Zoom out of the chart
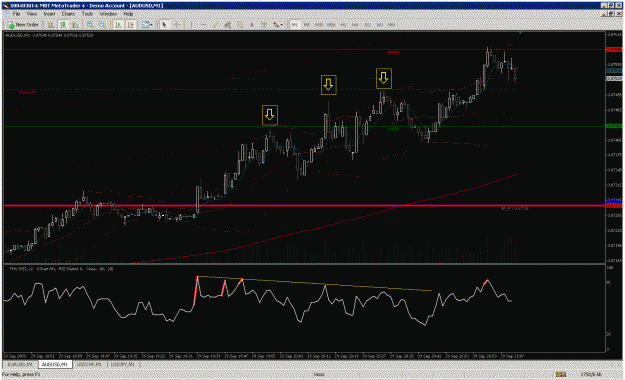625x380 pixels. (x=102, y=25)
